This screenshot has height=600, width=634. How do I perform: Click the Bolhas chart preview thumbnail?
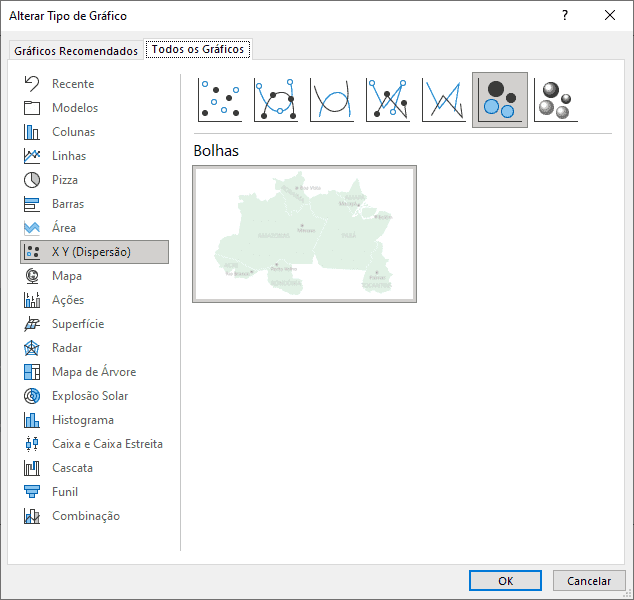point(304,234)
